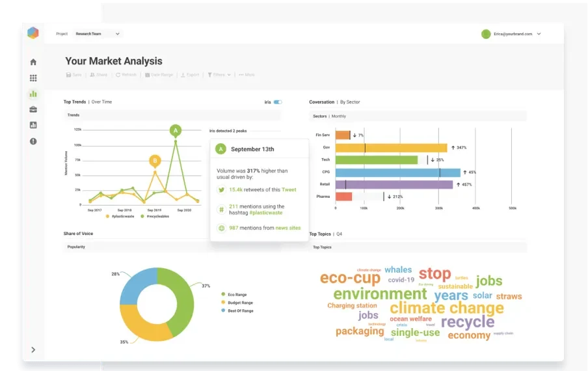Open the Filters dropdown

[219, 75]
